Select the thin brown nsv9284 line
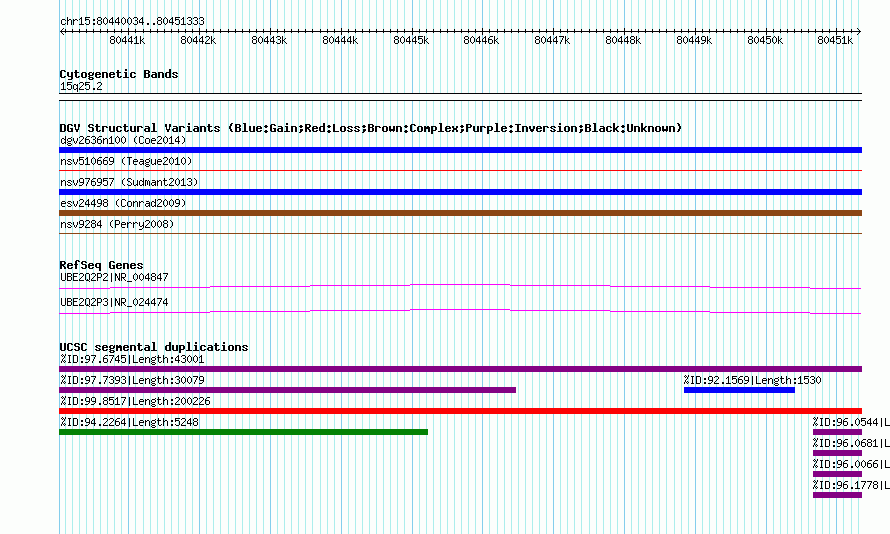 click(460, 233)
